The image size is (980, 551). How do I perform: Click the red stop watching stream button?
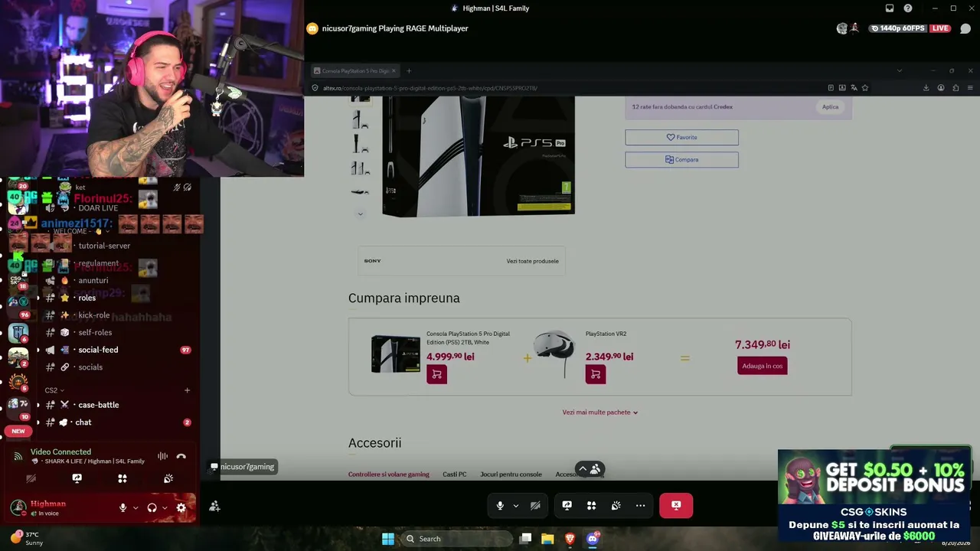676,505
